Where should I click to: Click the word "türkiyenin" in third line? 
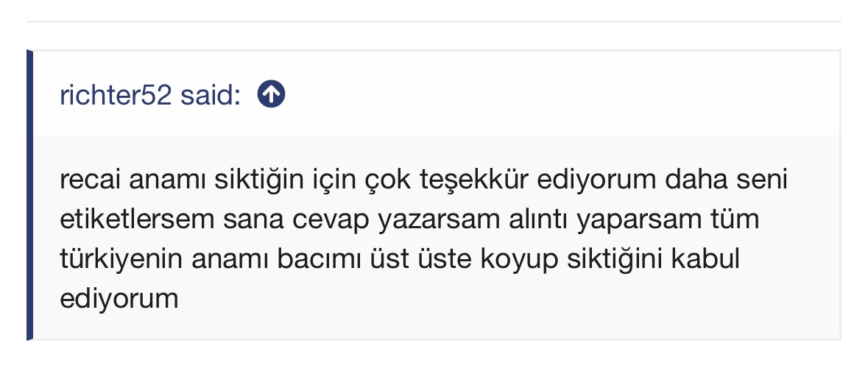[121, 259]
